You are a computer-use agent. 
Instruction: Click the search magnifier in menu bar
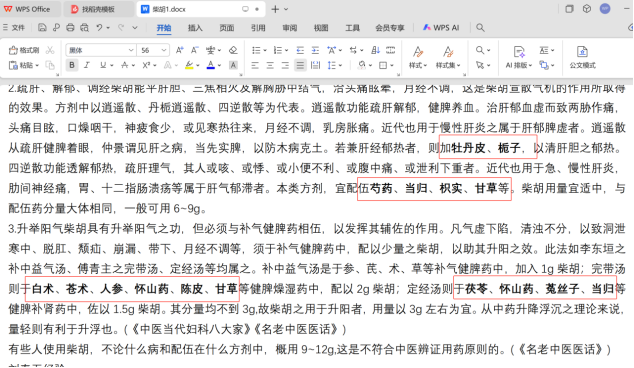(x=480, y=27)
